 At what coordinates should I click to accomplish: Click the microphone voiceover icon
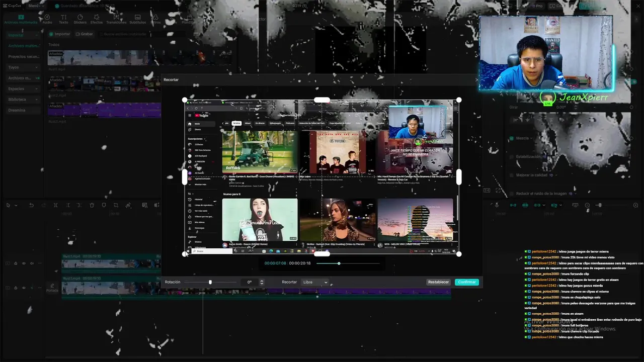(497, 205)
